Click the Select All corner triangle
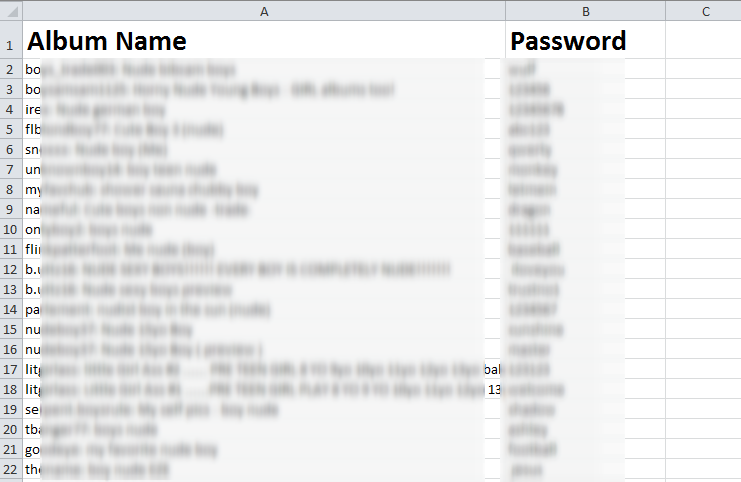 pos(11,11)
